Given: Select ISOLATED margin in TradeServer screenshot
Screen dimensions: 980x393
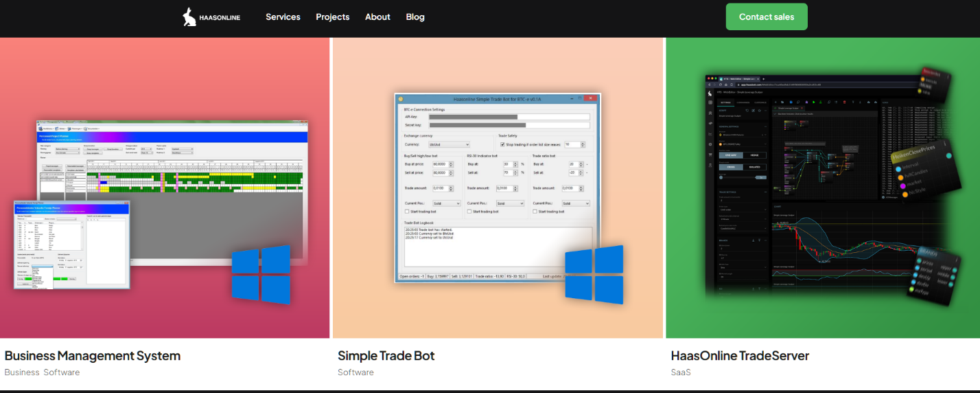Looking at the screenshot, I should pos(755,167).
